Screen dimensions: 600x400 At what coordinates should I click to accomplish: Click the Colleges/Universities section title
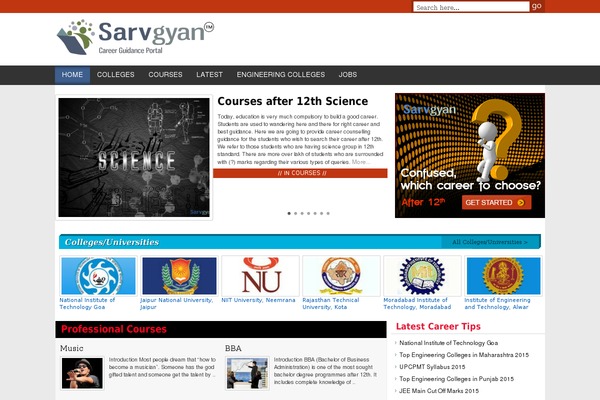click(112, 242)
